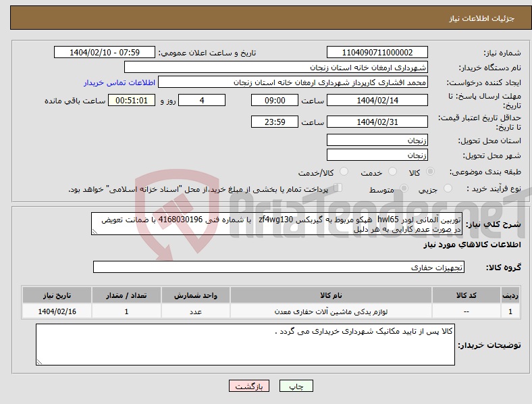
Task: Click the ردیف column header
Action: (510, 295)
